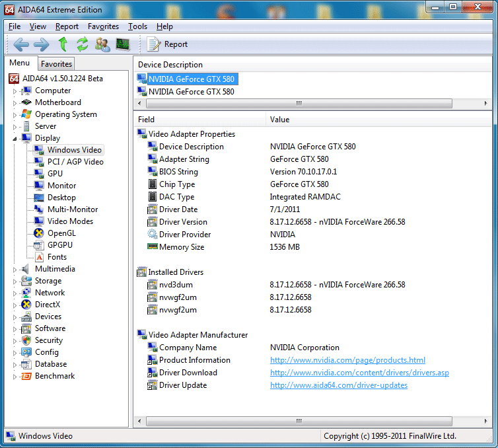Open the Video Modes icon
This screenshot has height=448, width=498.
(x=39, y=221)
